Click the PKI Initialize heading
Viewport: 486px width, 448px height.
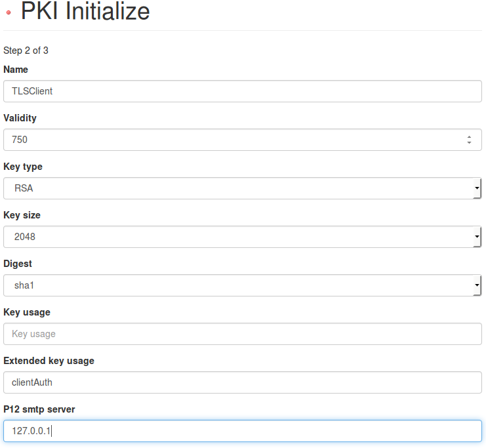click(85, 11)
